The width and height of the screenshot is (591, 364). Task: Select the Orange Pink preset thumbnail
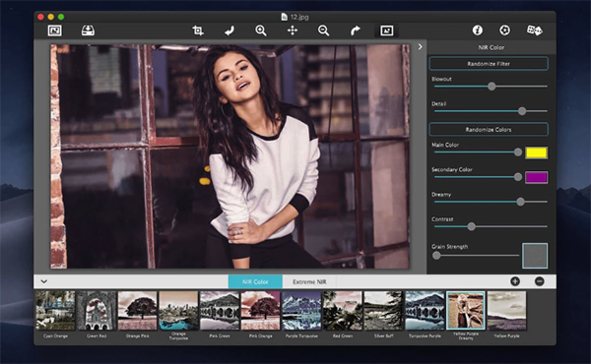point(138,311)
